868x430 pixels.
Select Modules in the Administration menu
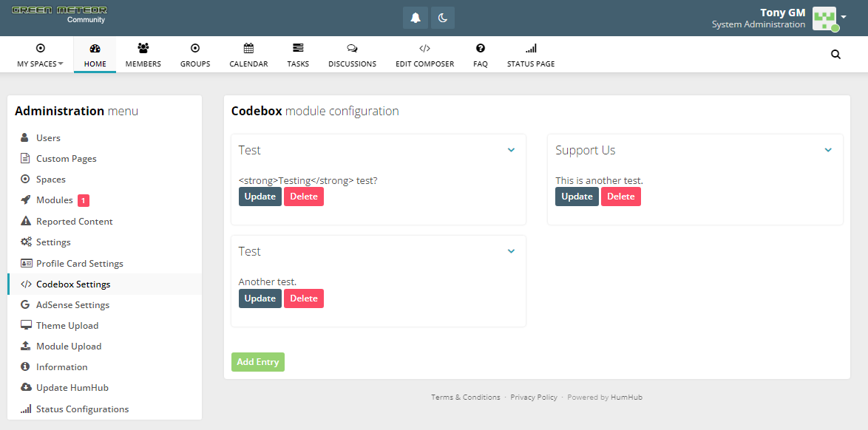click(x=54, y=200)
